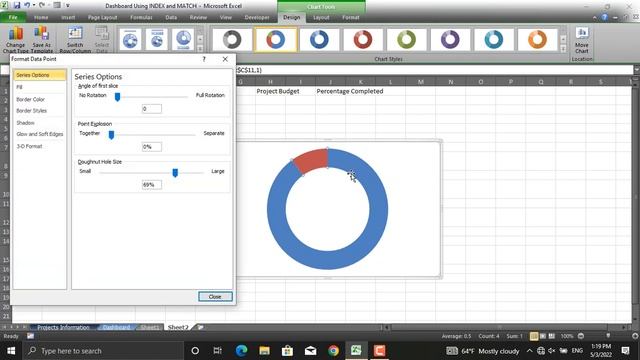
Task: Click the Point Explosion slider handle
Action: point(111,135)
